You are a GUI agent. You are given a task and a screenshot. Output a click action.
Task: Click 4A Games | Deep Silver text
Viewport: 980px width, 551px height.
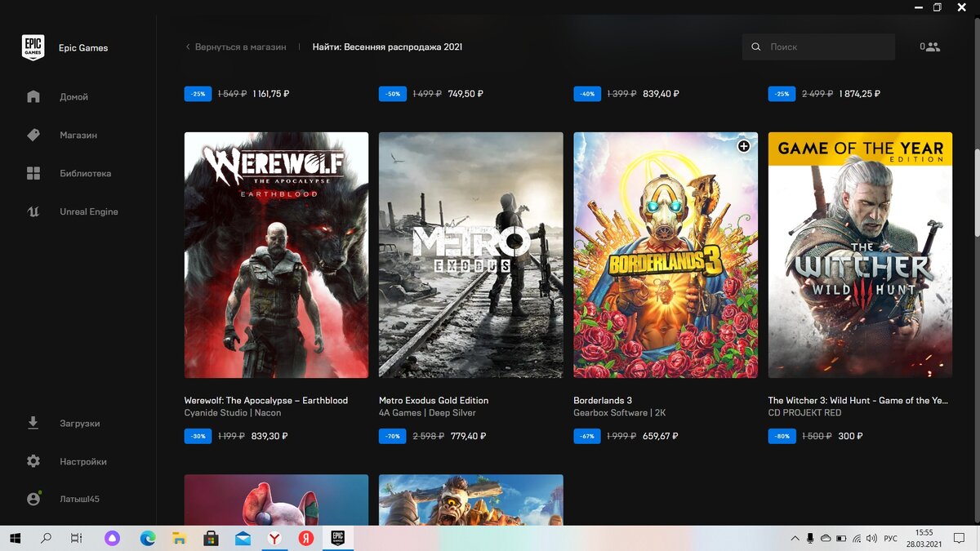coord(427,413)
